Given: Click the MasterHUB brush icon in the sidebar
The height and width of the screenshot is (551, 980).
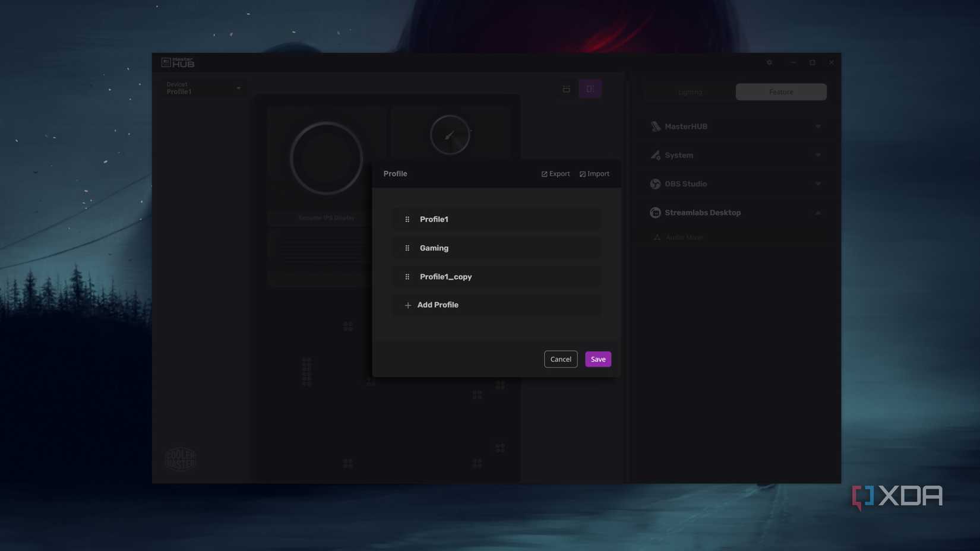Looking at the screenshot, I should point(655,126).
